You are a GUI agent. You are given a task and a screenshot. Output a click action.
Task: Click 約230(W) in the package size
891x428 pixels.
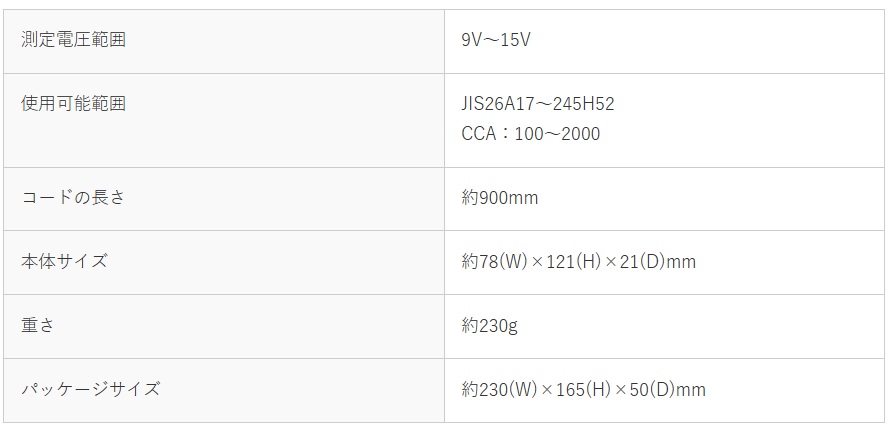click(498, 390)
